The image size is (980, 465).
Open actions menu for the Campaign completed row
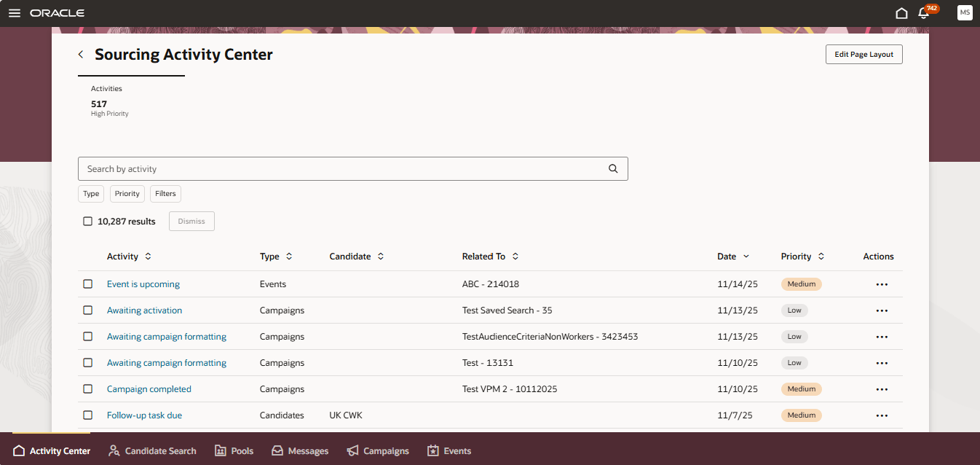pos(882,388)
